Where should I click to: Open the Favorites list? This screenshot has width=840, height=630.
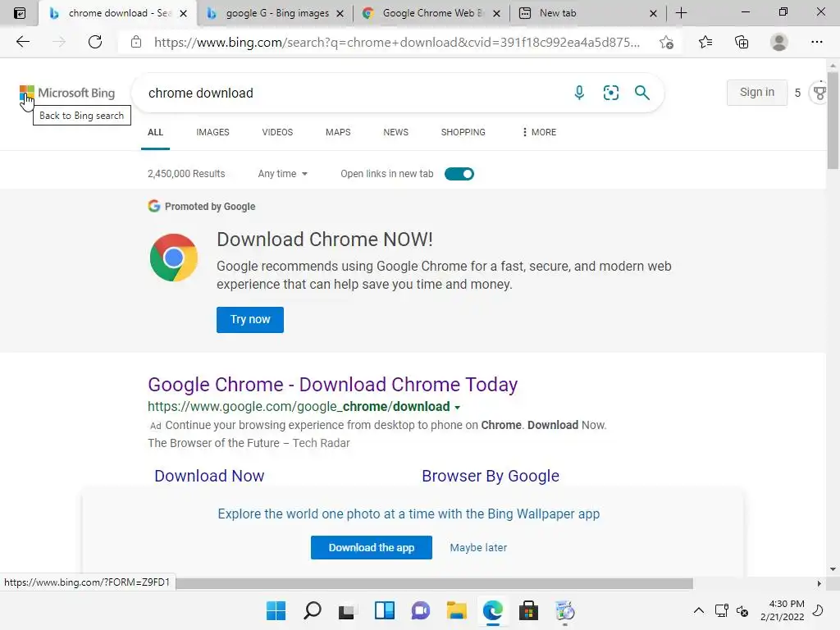[705, 42]
